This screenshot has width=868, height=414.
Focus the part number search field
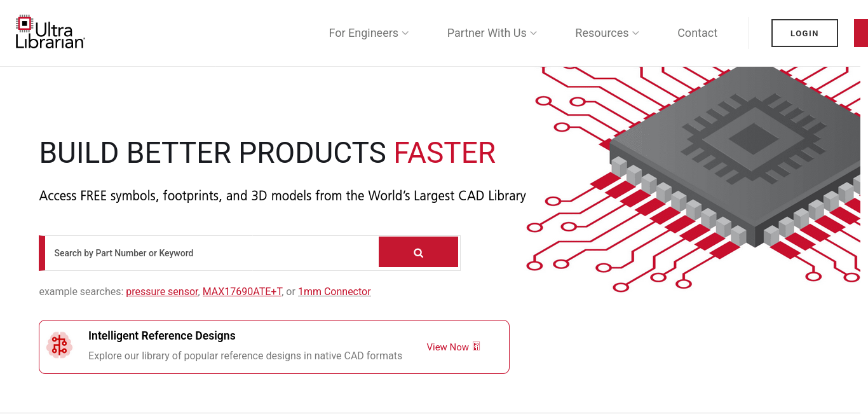(212, 253)
